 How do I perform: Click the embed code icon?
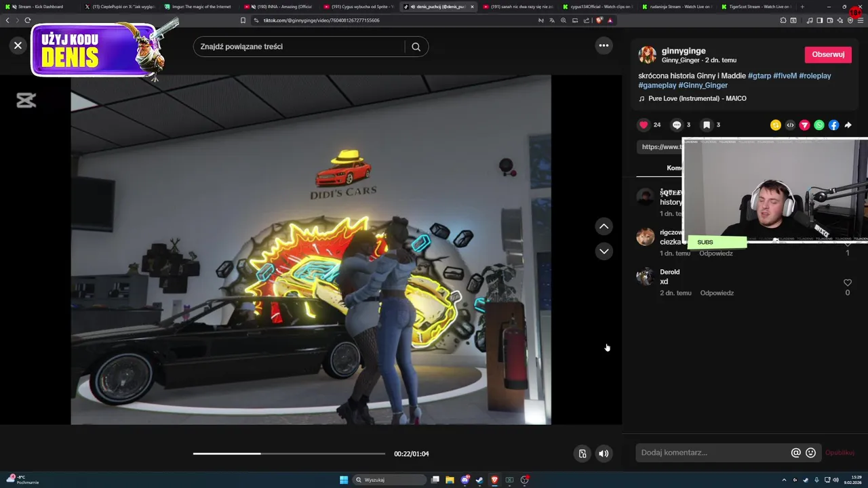pos(790,125)
